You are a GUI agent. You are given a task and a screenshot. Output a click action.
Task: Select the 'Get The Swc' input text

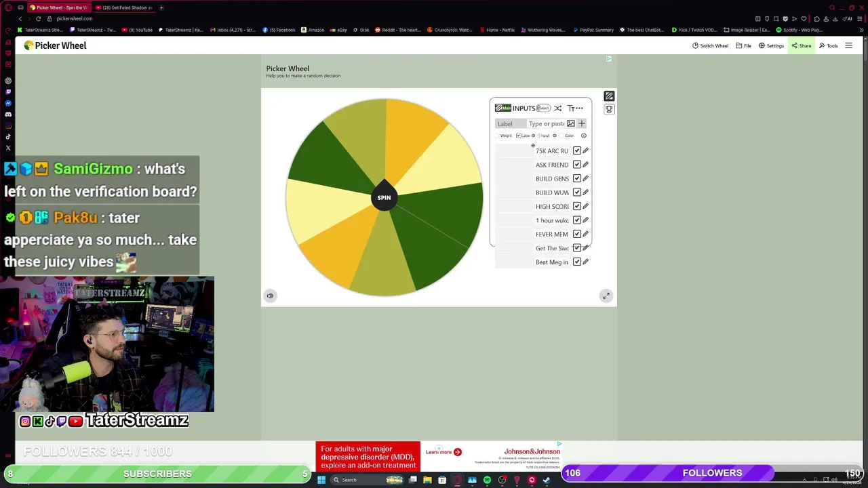tap(552, 248)
